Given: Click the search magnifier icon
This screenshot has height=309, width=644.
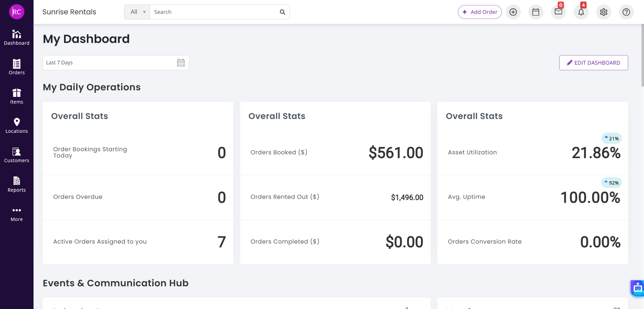Looking at the screenshot, I should [282, 12].
